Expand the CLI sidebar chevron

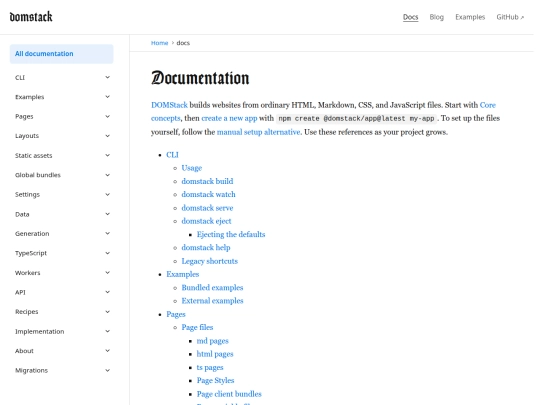click(107, 77)
